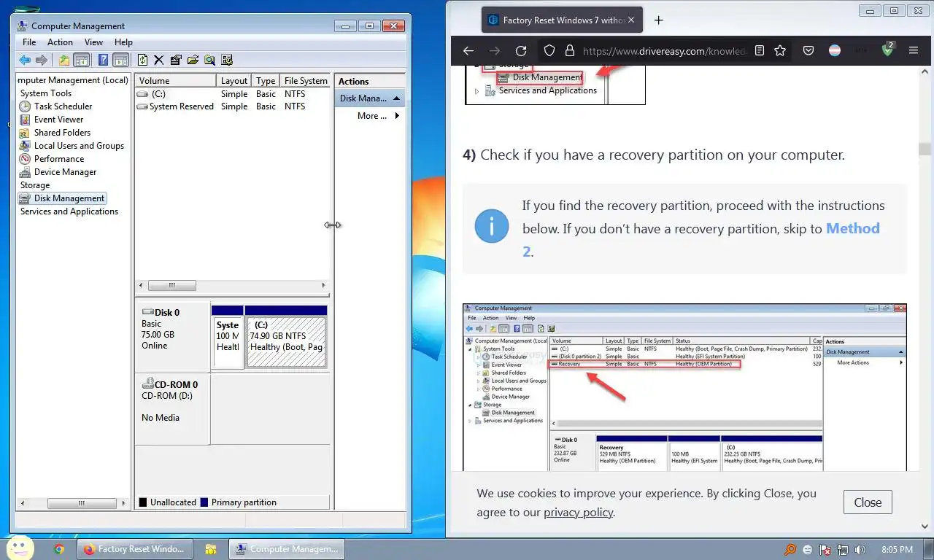Open the Properties toolbar icon
Screen dimensions: 934x560
pos(175,60)
